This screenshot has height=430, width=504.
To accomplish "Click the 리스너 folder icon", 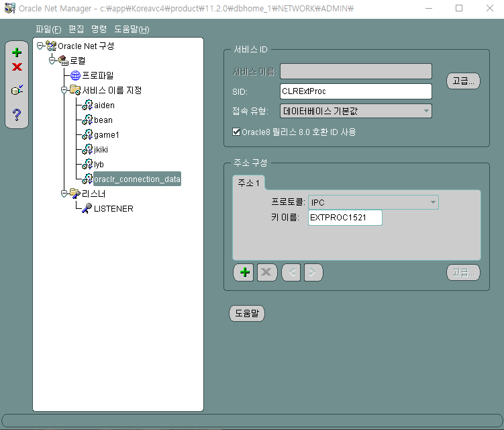I will click(x=75, y=193).
